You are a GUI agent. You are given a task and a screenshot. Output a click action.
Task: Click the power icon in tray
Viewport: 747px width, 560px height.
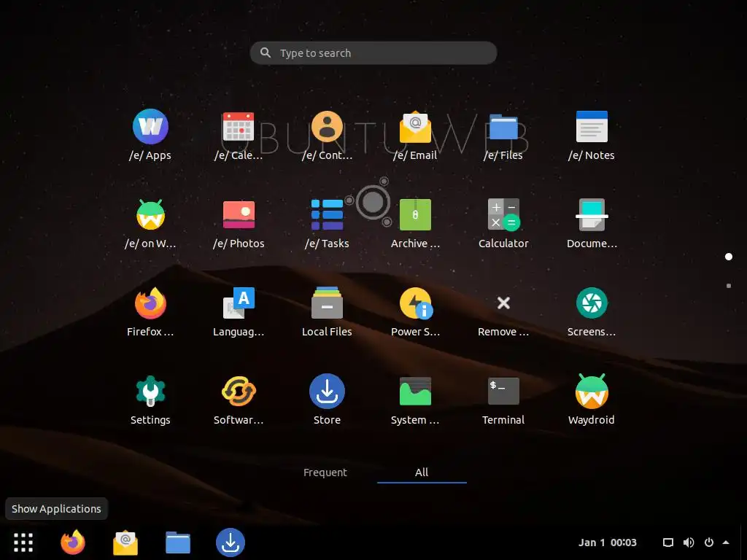click(x=709, y=542)
